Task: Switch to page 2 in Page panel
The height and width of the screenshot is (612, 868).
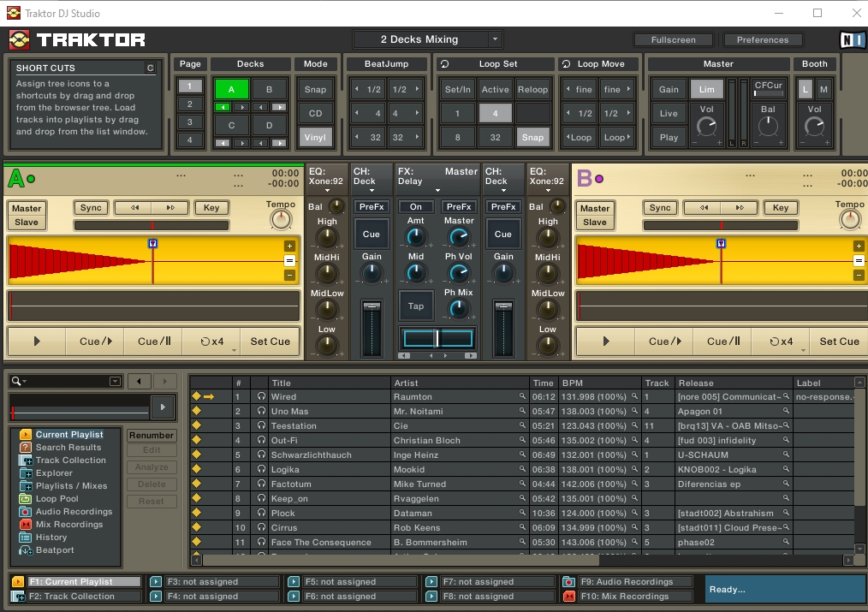Action: click(x=190, y=104)
